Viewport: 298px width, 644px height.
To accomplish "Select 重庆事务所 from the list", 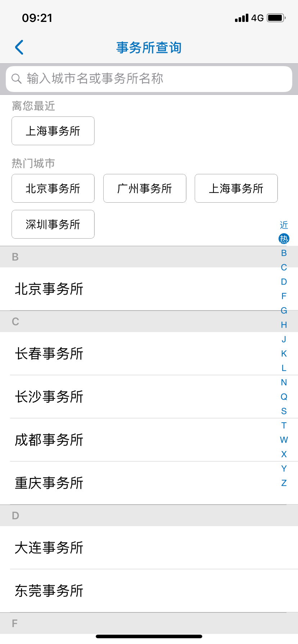I will coord(137,483).
